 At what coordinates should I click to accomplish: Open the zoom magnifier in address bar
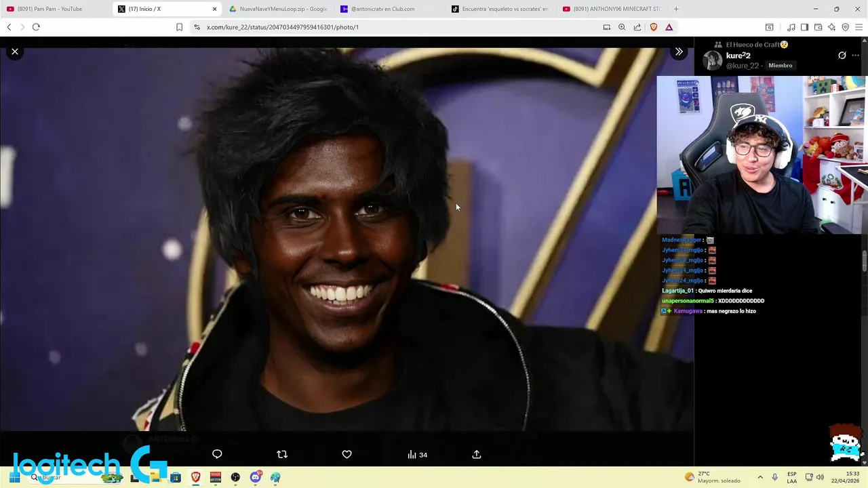click(622, 27)
